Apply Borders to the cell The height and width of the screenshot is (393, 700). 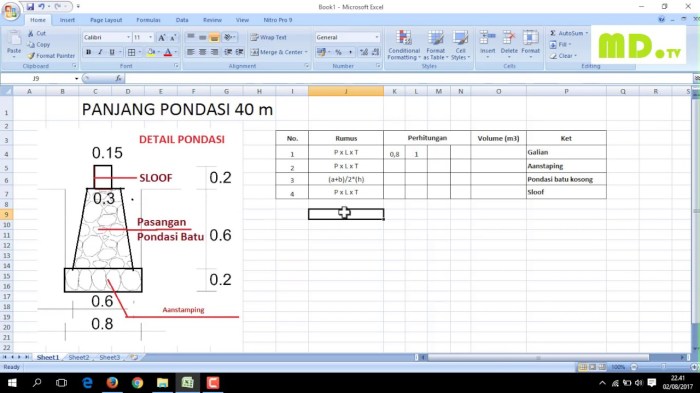(x=131, y=52)
